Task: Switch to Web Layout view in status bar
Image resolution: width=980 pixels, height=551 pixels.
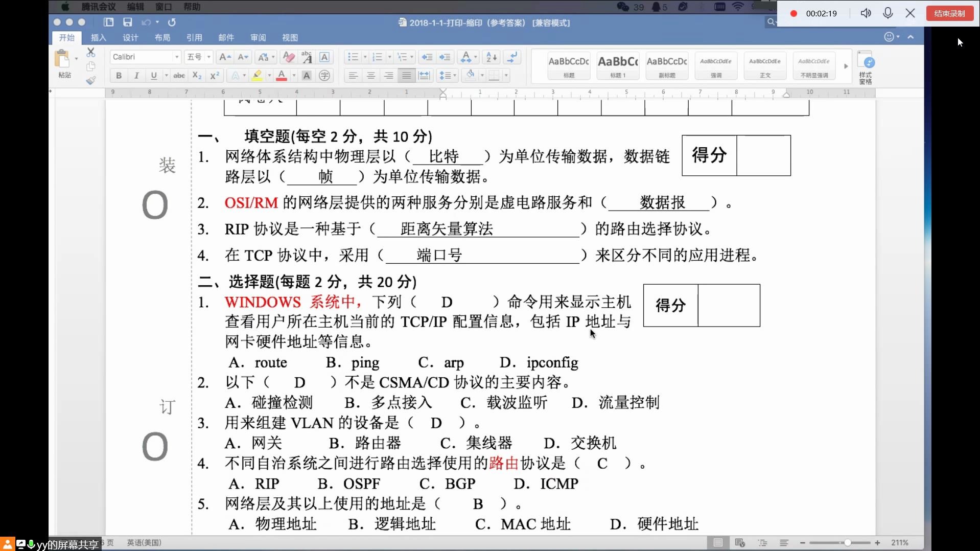Action: (x=740, y=543)
